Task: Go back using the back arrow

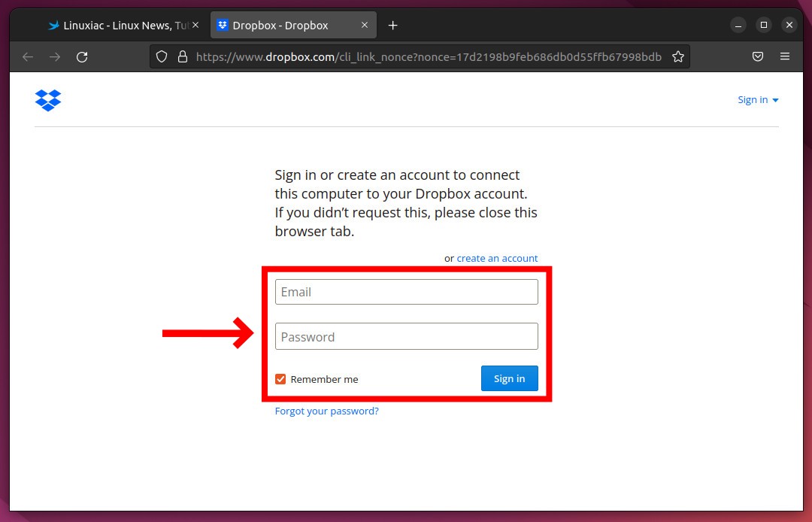Action: coord(28,57)
